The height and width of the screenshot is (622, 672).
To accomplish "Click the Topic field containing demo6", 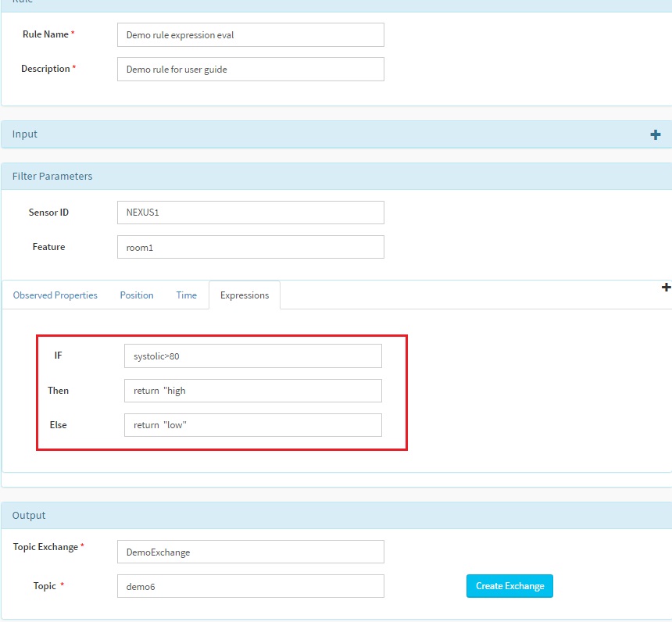I will pyautogui.click(x=251, y=586).
